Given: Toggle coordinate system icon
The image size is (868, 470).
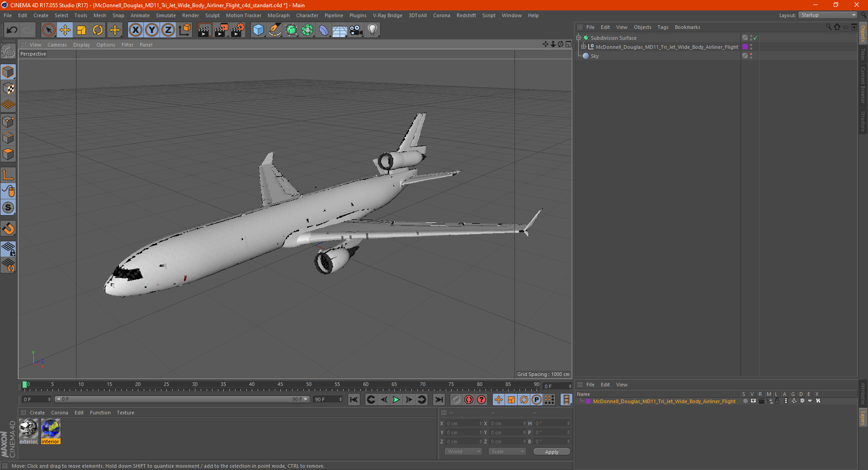Looking at the screenshot, I should point(184,30).
